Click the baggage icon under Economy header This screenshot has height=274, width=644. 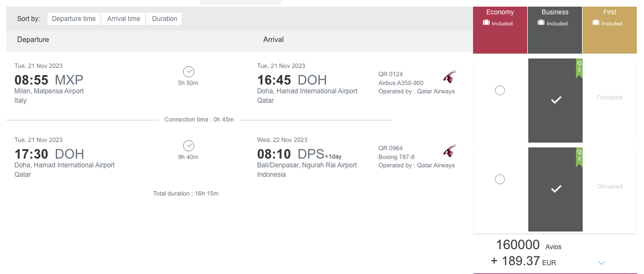tap(486, 23)
